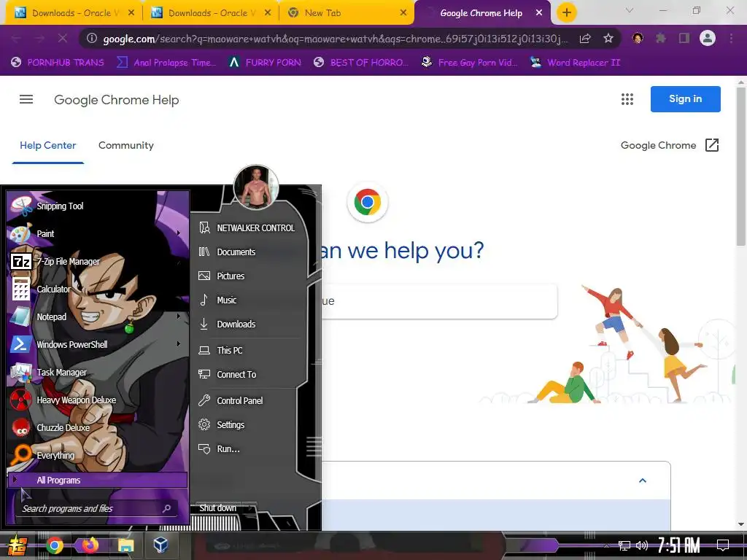Collapse the help topic section chevron

(x=642, y=481)
